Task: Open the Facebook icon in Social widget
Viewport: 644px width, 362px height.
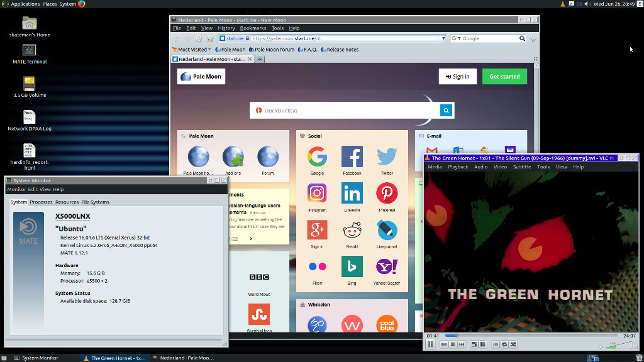Action: click(x=352, y=156)
